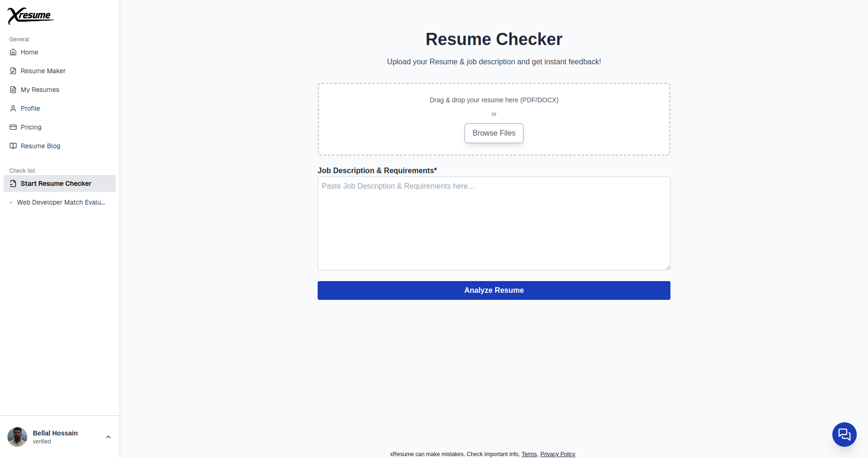Click the xResume logo
Screen dimensions: 868x458
click(x=30, y=15)
